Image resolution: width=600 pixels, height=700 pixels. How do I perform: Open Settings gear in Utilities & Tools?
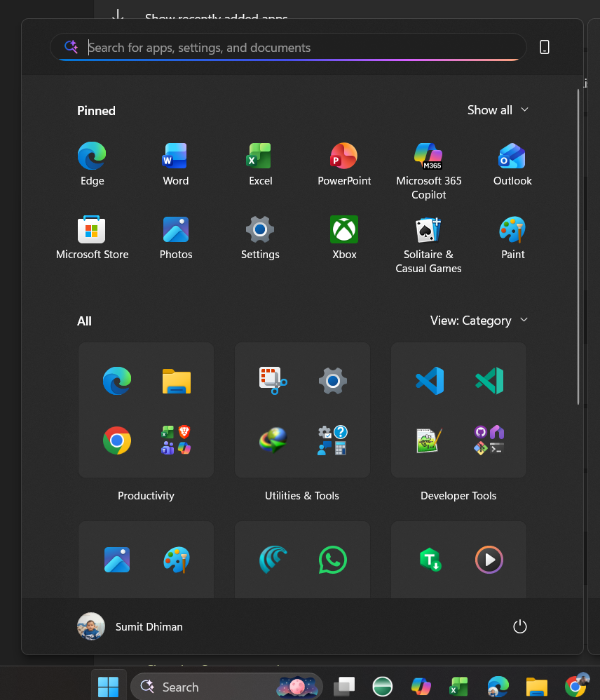tap(333, 381)
